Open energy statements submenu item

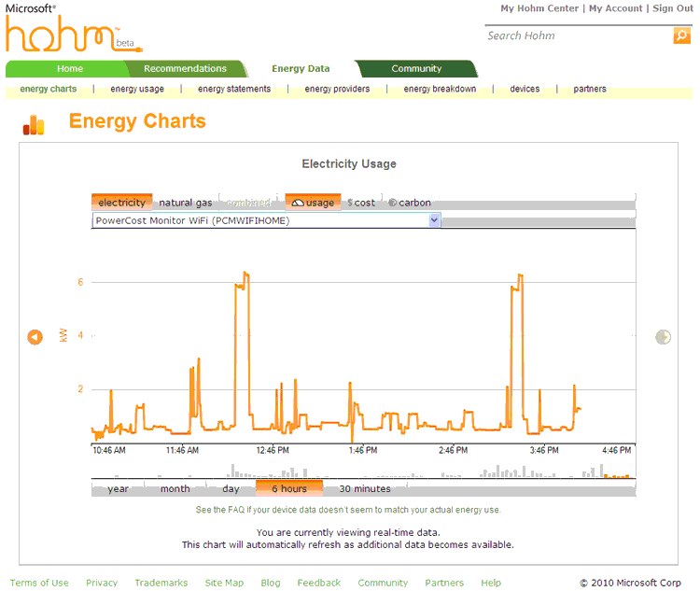[x=234, y=89]
